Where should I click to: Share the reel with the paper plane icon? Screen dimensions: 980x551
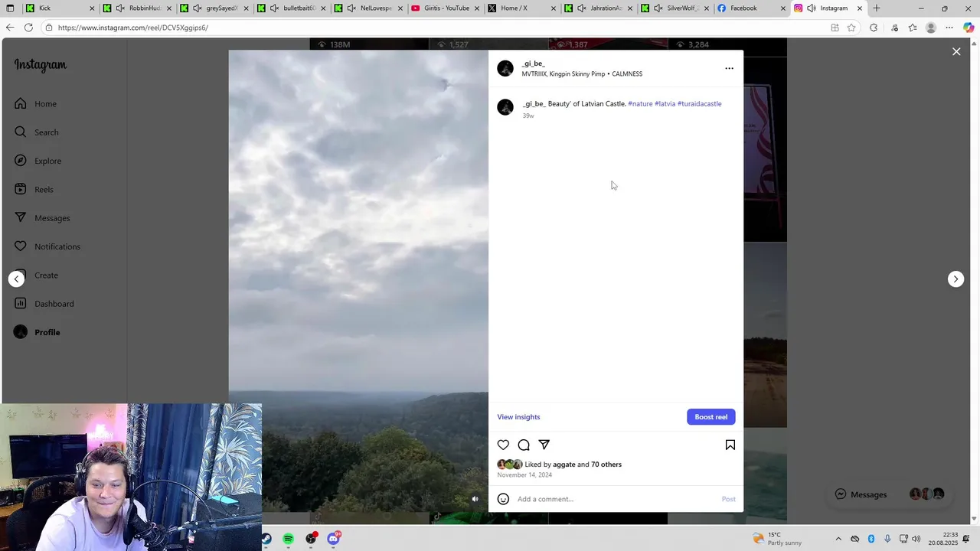point(544,445)
